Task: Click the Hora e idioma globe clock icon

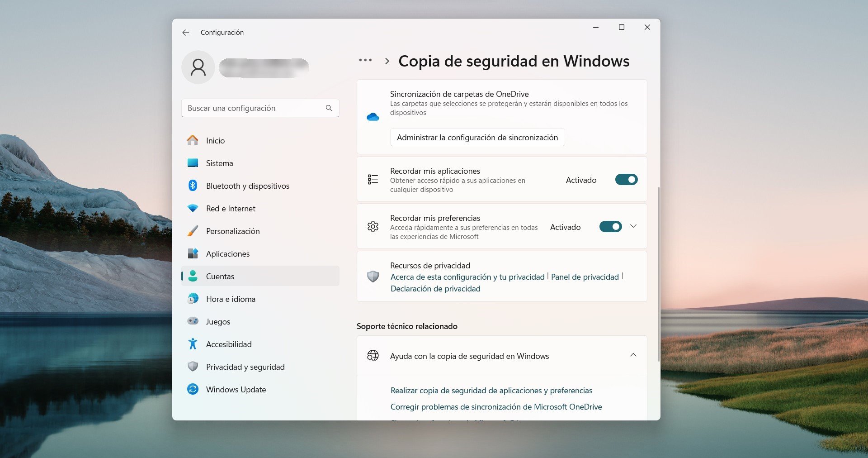Action: 193,299
